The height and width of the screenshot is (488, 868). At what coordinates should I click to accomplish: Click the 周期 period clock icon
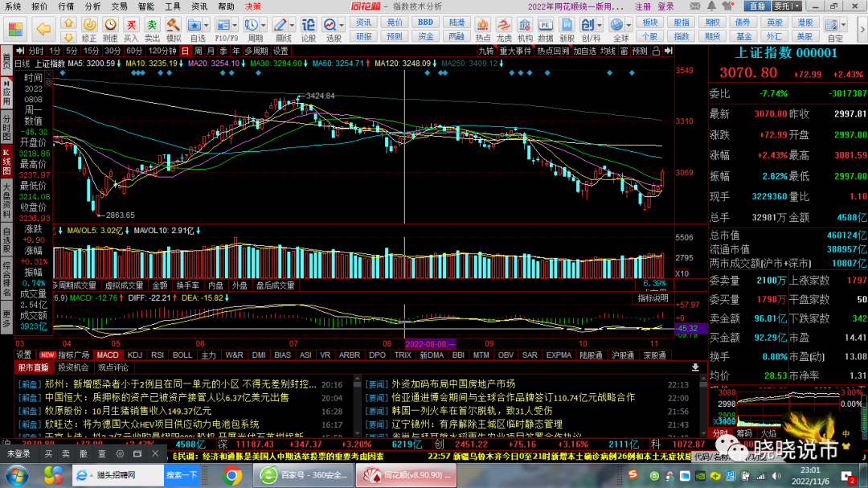[x=252, y=25]
